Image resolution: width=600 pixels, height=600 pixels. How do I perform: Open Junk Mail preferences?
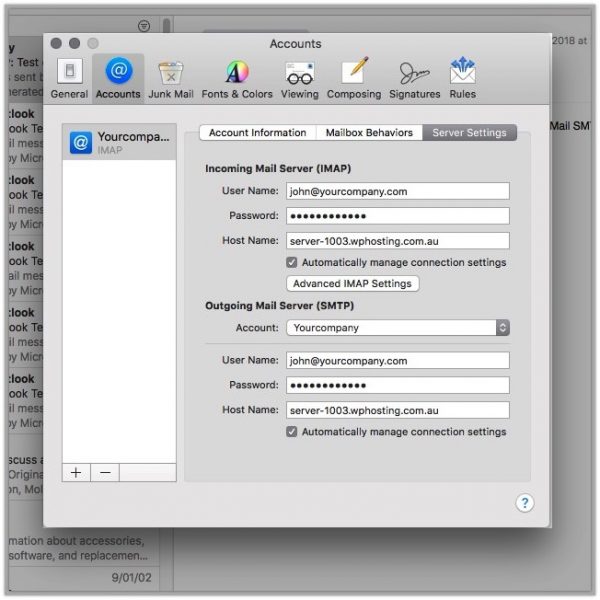tap(171, 78)
